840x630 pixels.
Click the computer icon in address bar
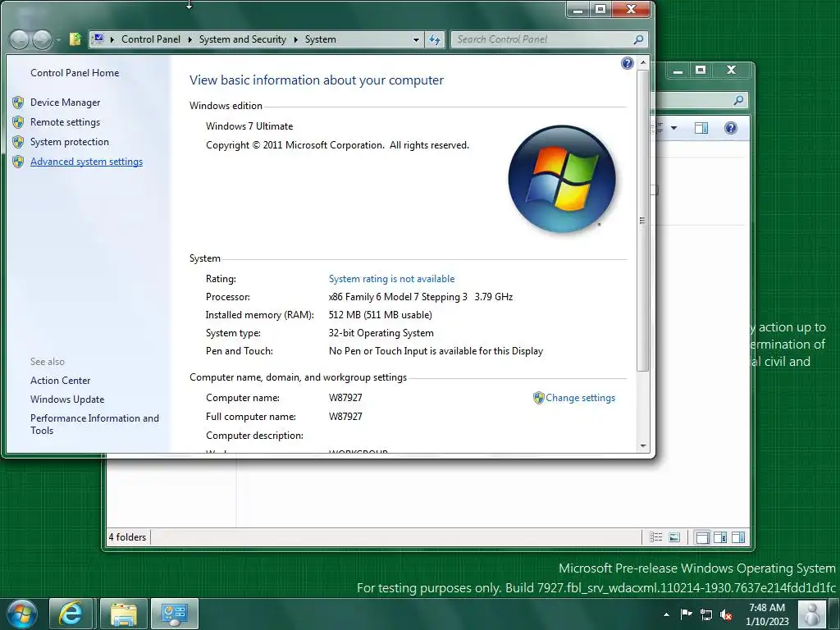click(98, 39)
